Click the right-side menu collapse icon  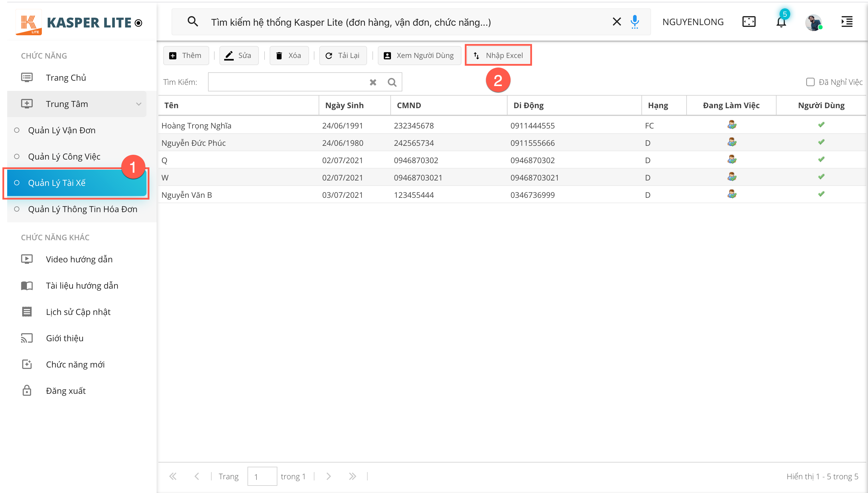tap(847, 22)
